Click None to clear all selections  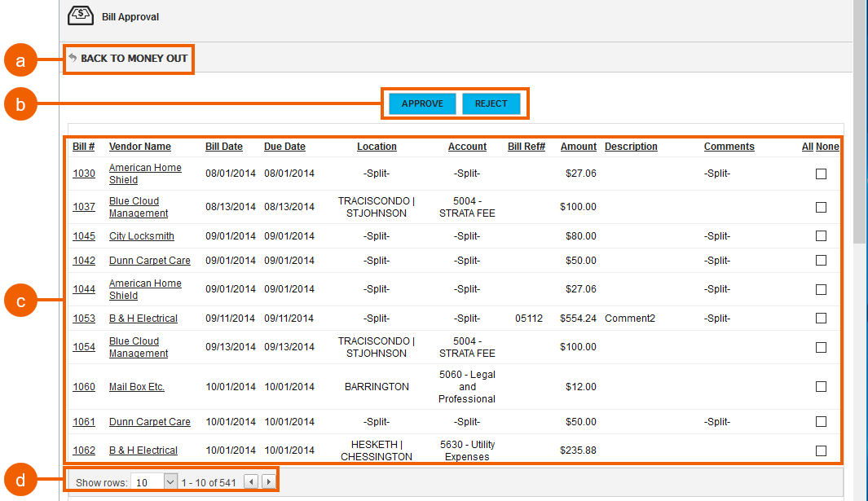point(826,147)
